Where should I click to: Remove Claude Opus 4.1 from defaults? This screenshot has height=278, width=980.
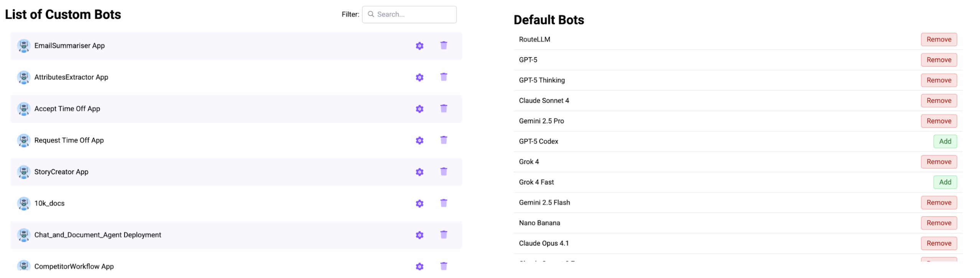(939, 243)
